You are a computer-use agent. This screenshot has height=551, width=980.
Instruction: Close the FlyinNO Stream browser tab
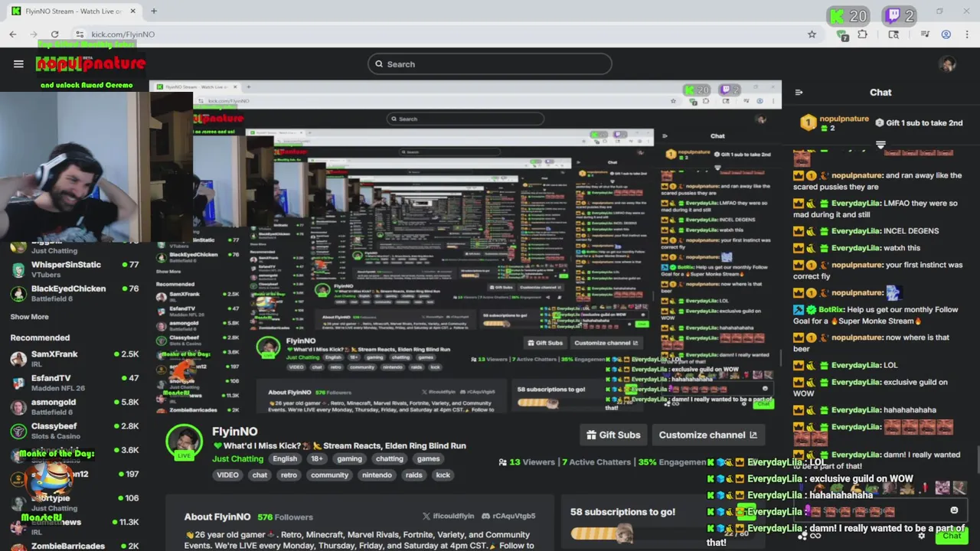132,11
